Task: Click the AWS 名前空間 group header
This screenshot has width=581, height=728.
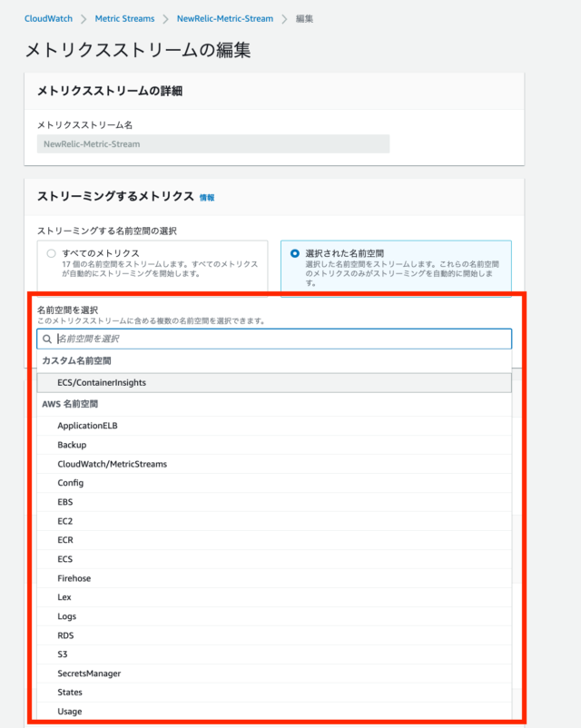Action: [x=70, y=404]
